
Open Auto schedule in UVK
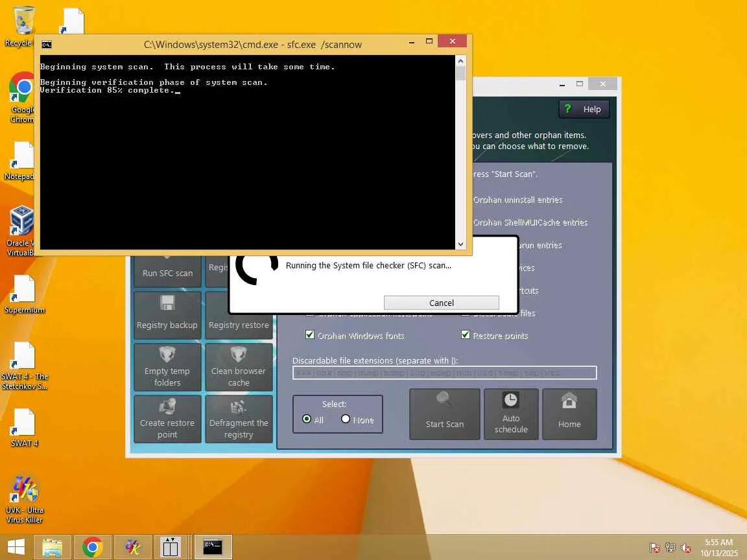coord(511,414)
